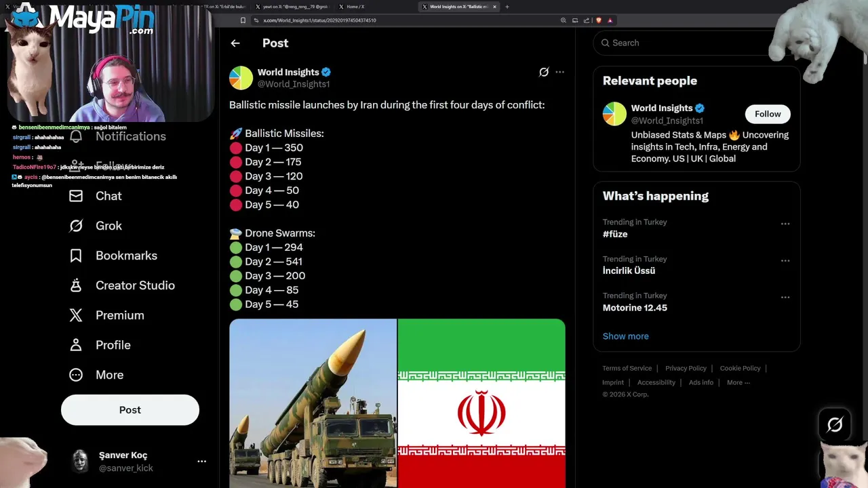The width and height of the screenshot is (868, 488).
Task: Click the zoom magnifier icon in address bar
Action: [563, 20]
